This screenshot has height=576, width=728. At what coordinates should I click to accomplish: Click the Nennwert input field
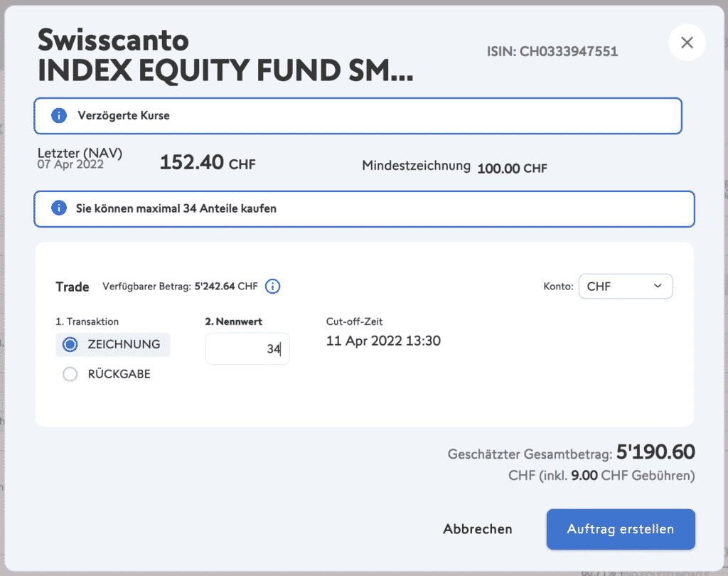(247, 348)
